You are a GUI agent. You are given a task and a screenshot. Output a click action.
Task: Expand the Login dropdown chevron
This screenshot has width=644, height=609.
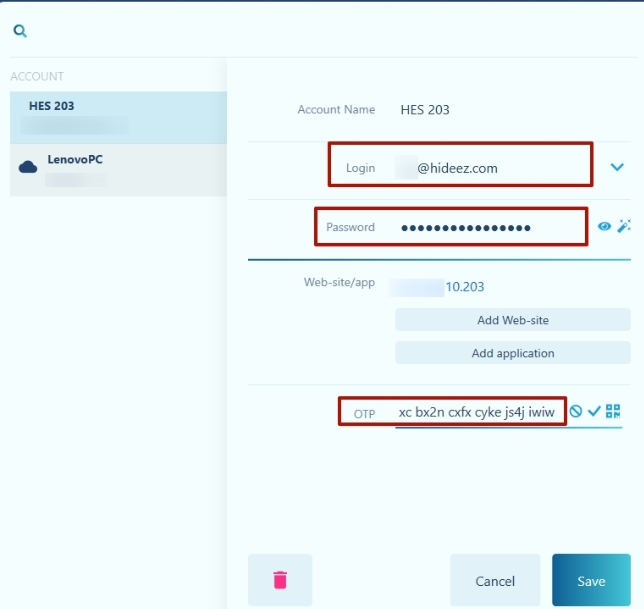tap(617, 168)
